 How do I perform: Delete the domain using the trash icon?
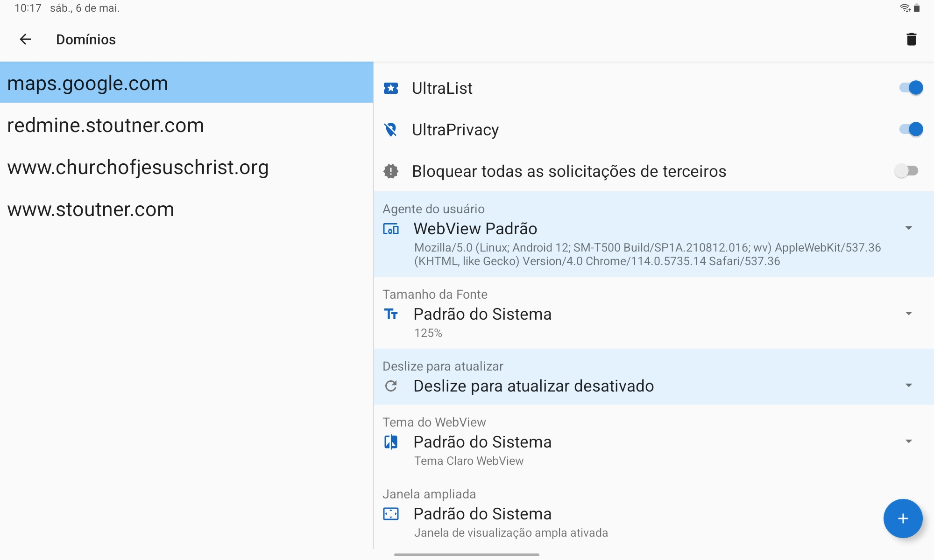pyautogui.click(x=911, y=40)
